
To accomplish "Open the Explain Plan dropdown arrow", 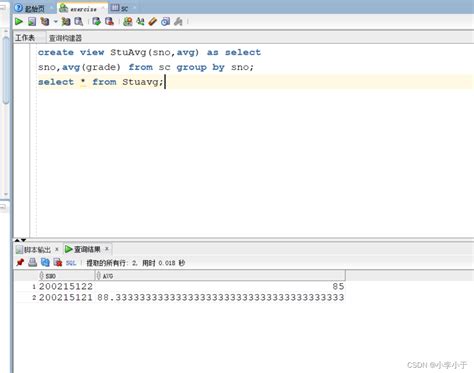I will coord(55,22).
